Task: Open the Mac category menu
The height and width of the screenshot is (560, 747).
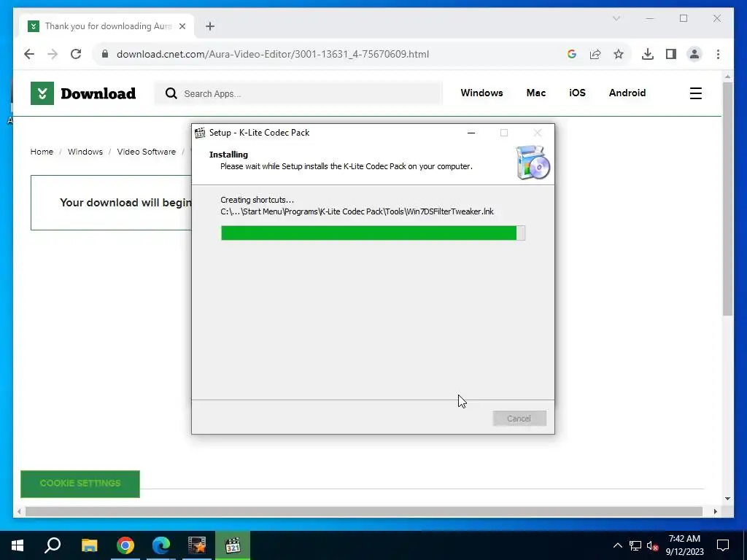Action: click(x=536, y=93)
